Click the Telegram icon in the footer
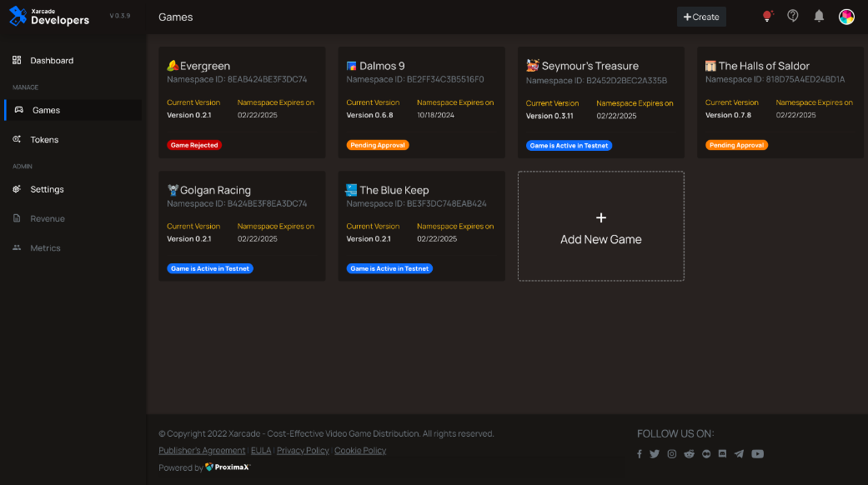 pos(739,453)
